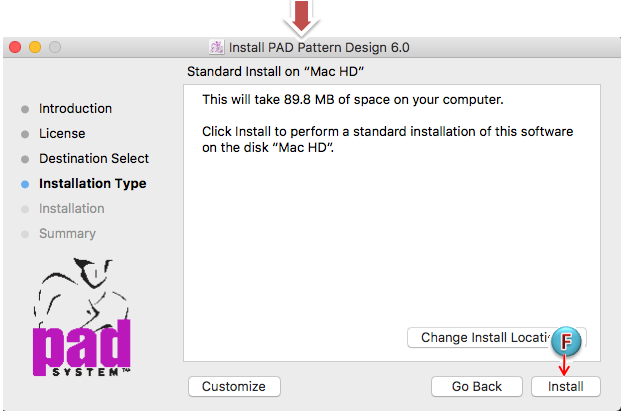624x415 pixels.
Task: Select the greyed Installation step
Action: point(72,209)
